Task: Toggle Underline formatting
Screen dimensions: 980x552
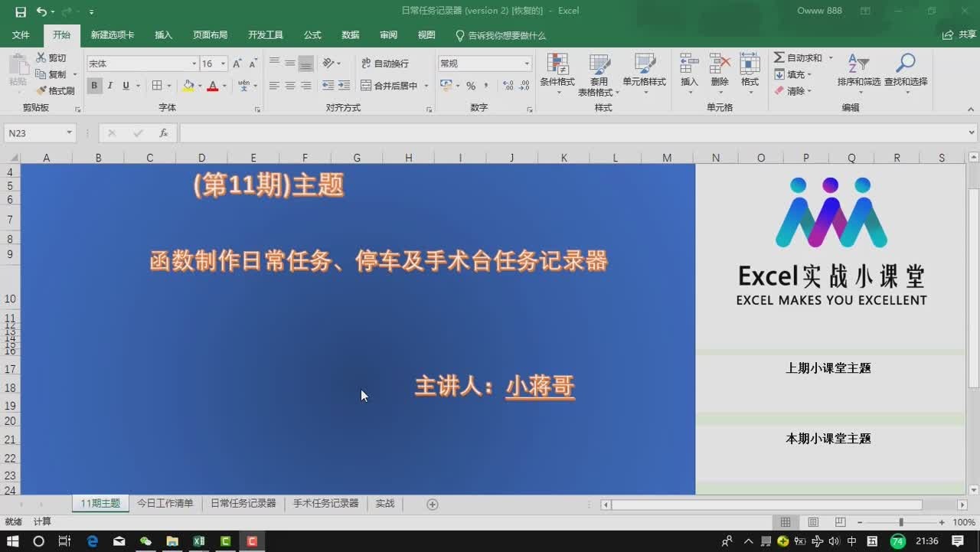Action: tap(126, 86)
